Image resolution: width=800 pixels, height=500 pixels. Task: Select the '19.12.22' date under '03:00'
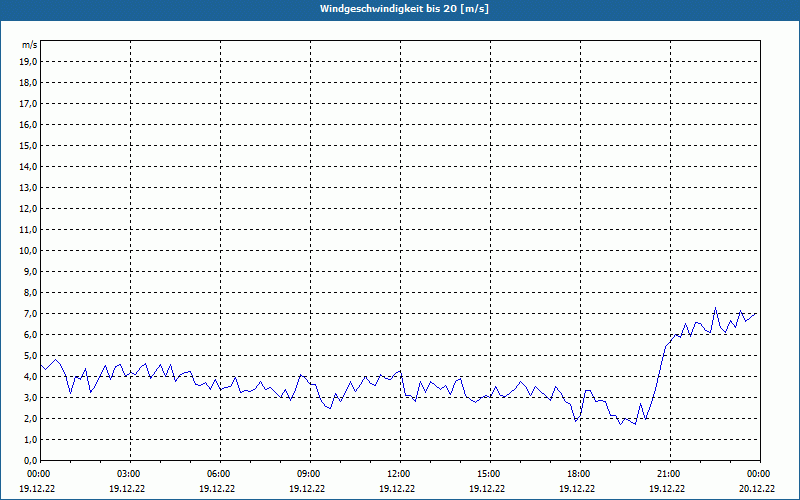127,488
